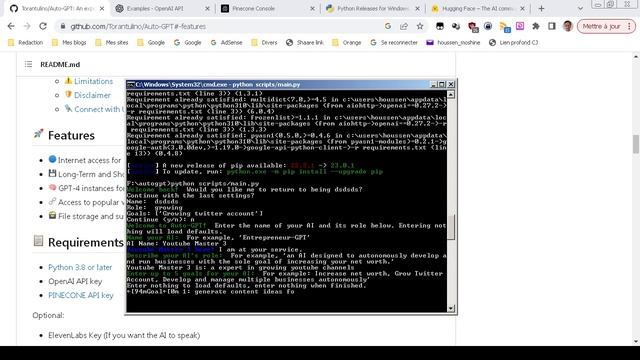
Task: Open the Chrome three-dot menu
Action: [x=629, y=26]
